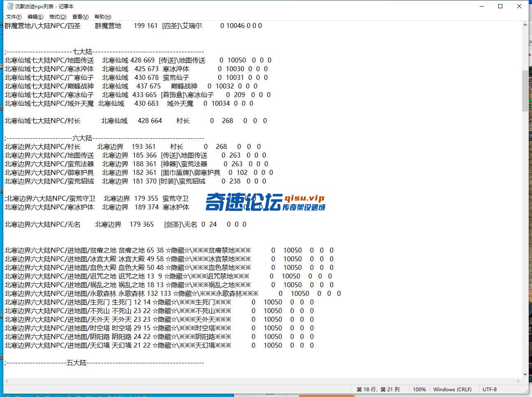Click the UTF-8 encoding status entry

pos(490,389)
